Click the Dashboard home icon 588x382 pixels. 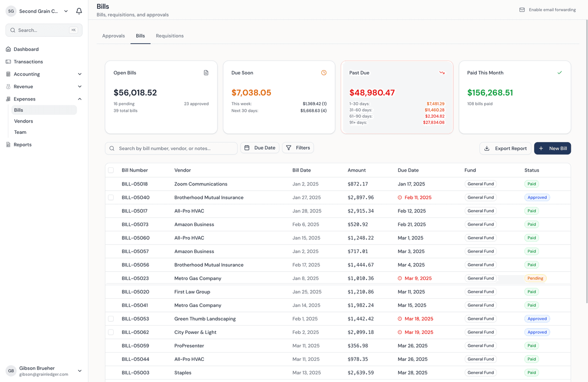pyautogui.click(x=8, y=49)
